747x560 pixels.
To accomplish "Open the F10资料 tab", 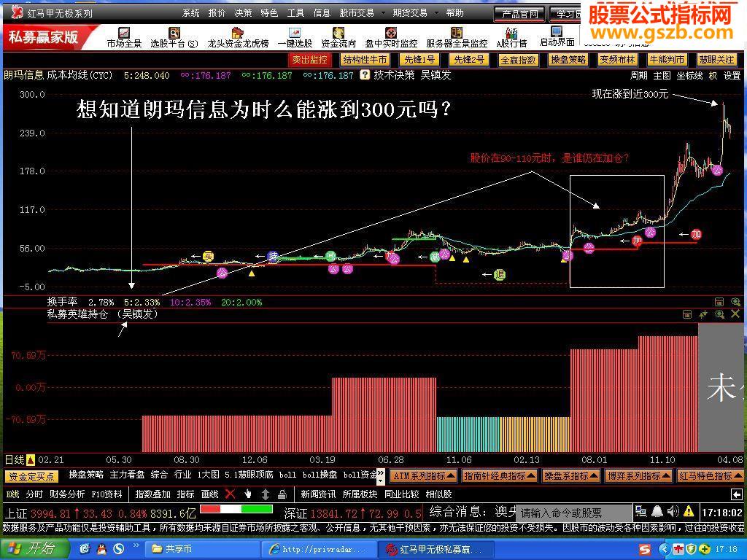I will pyautogui.click(x=107, y=494).
